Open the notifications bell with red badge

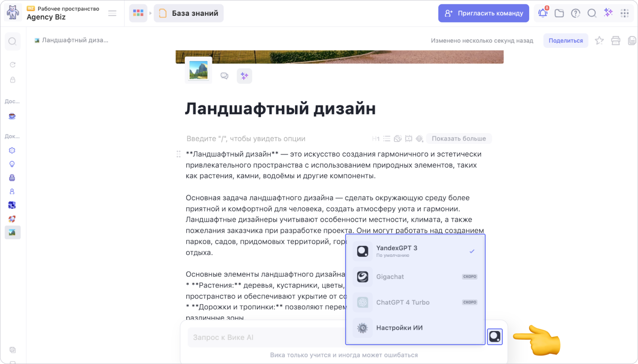click(x=543, y=13)
